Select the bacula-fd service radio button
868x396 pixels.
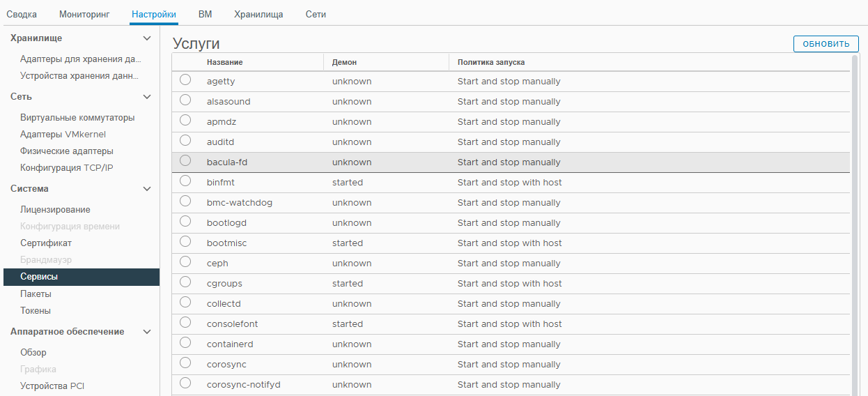coord(185,160)
